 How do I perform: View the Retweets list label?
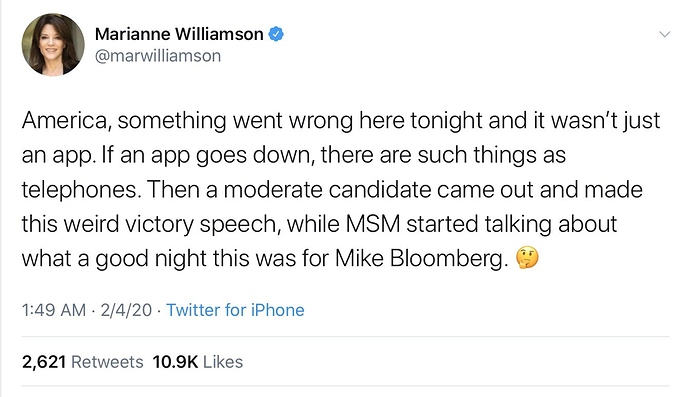tap(107, 362)
